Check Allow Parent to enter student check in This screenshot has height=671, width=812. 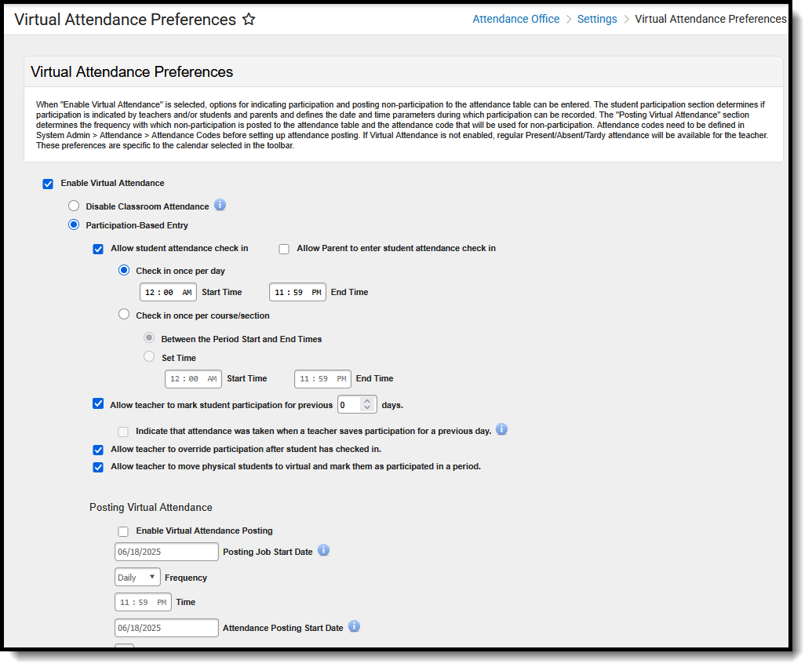click(284, 250)
